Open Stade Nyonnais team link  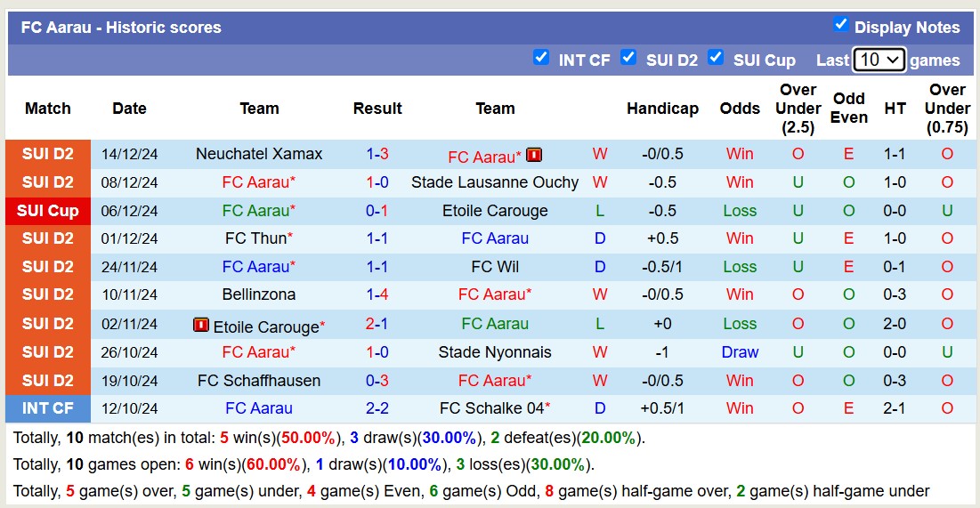click(495, 352)
